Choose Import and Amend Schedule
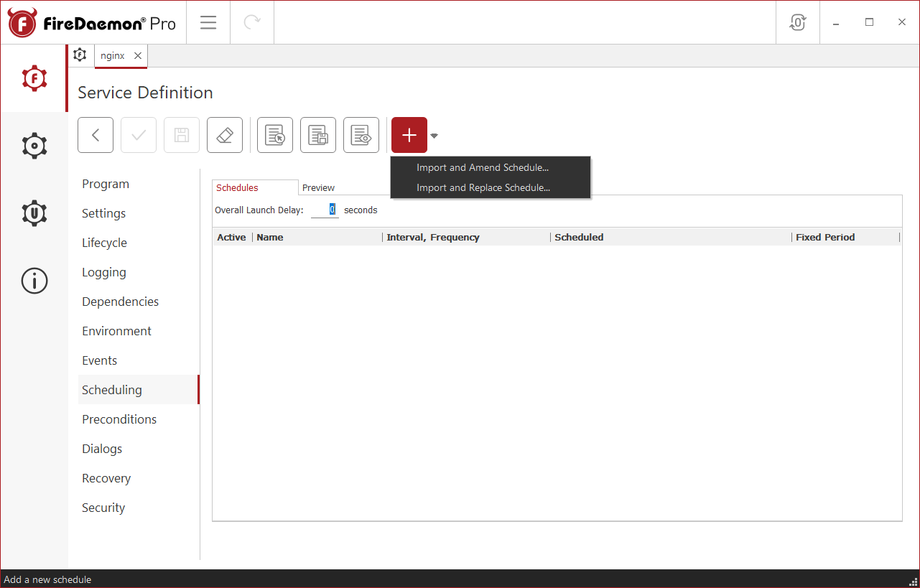 (x=491, y=167)
